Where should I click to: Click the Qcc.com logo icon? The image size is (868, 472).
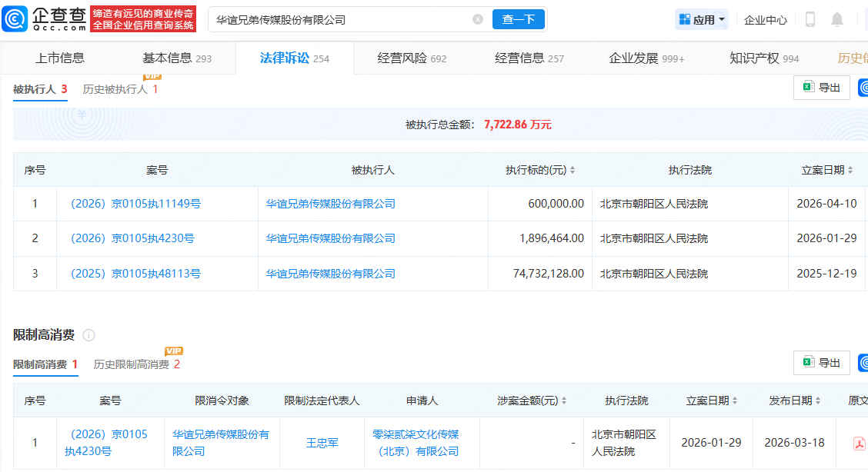pyautogui.click(x=15, y=19)
